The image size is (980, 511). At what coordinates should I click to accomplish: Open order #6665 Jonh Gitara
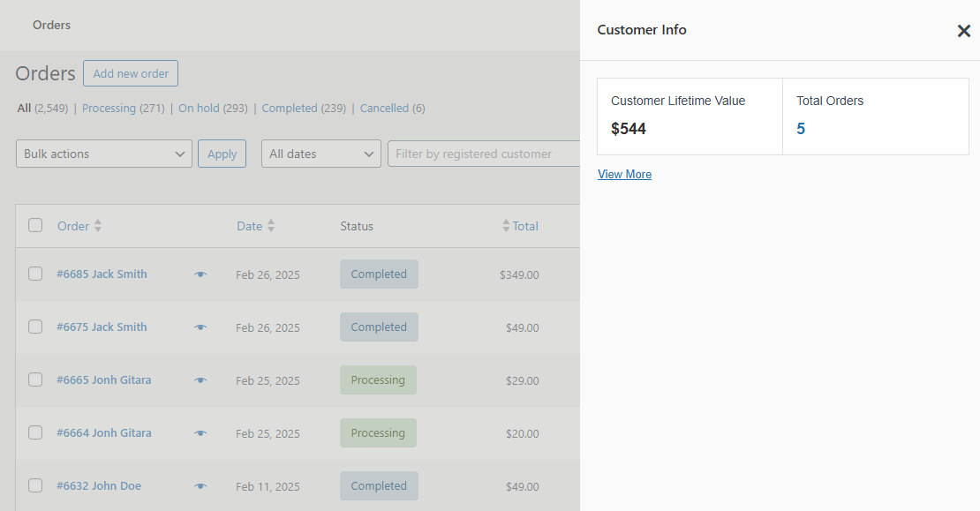pyautogui.click(x=104, y=380)
